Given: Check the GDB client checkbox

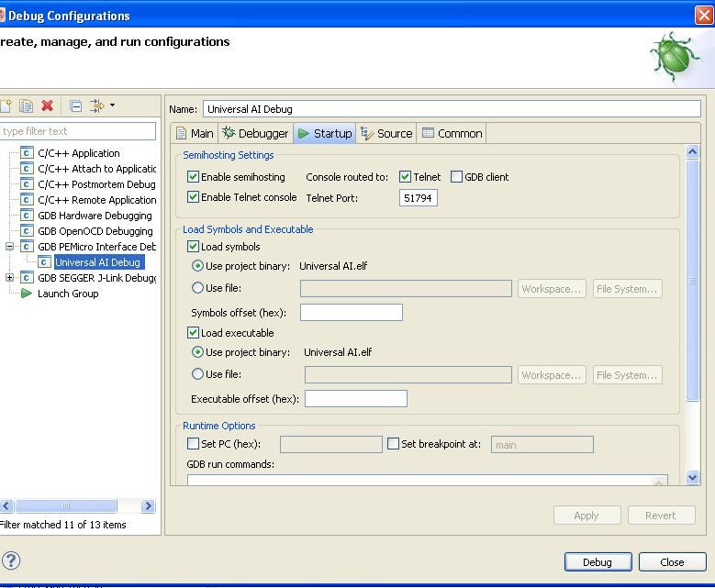Looking at the screenshot, I should (x=456, y=176).
